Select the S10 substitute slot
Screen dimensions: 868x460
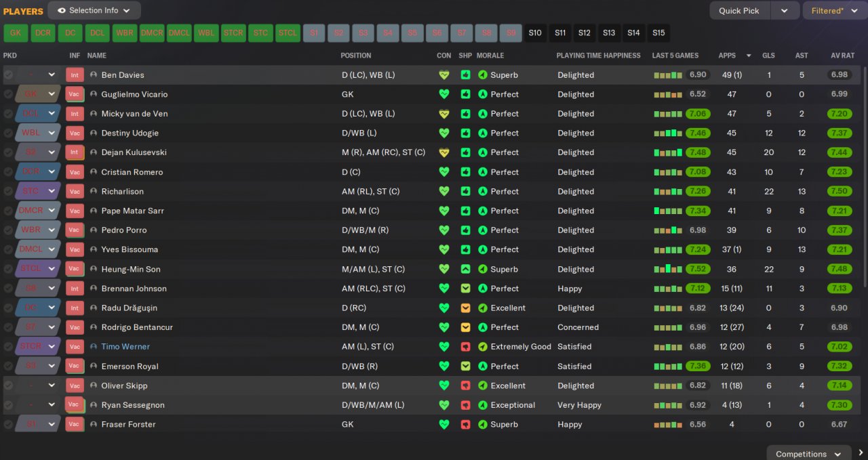coord(535,33)
